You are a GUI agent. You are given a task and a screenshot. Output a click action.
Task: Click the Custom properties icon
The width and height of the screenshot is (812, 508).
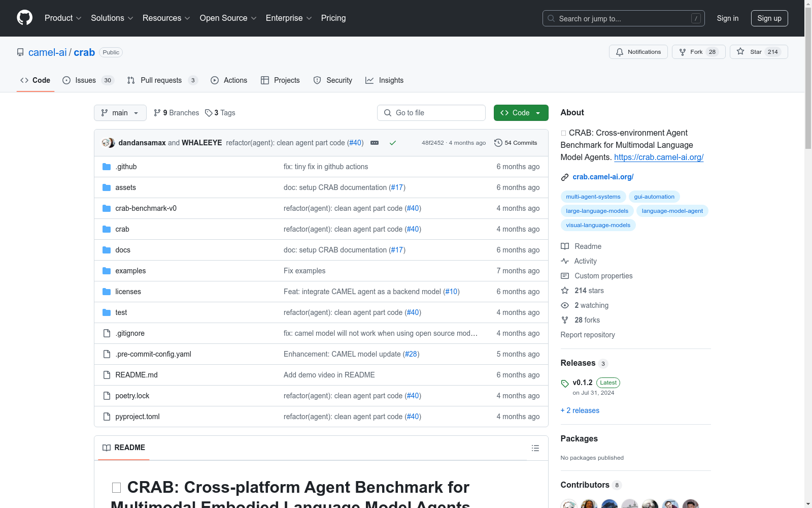pyautogui.click(x=565, y=276)
